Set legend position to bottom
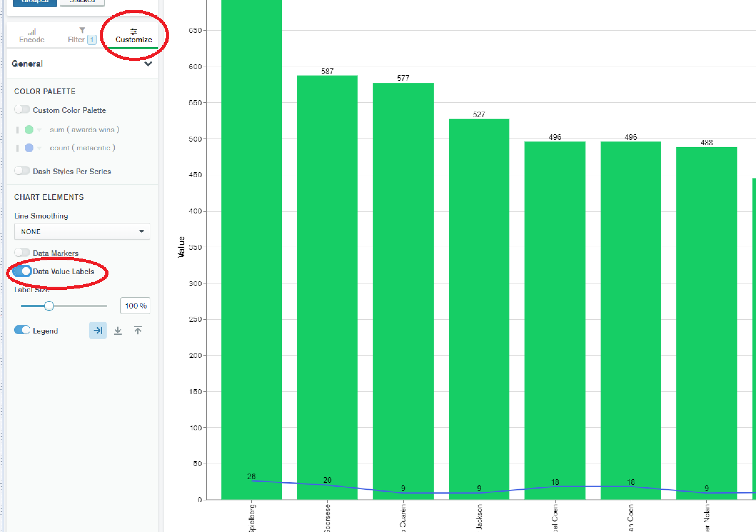The height and width of the screenshot is (532, 756). pyautogui.click(x=118, y=330)
